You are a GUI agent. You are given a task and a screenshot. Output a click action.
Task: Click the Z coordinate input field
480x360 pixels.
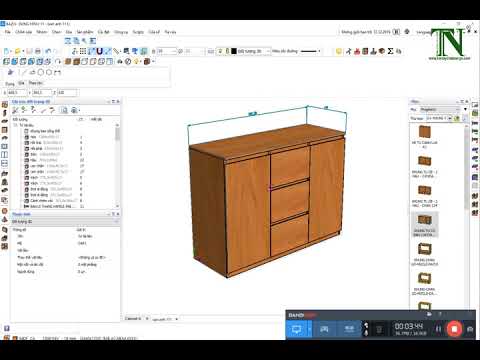point(67,93)
